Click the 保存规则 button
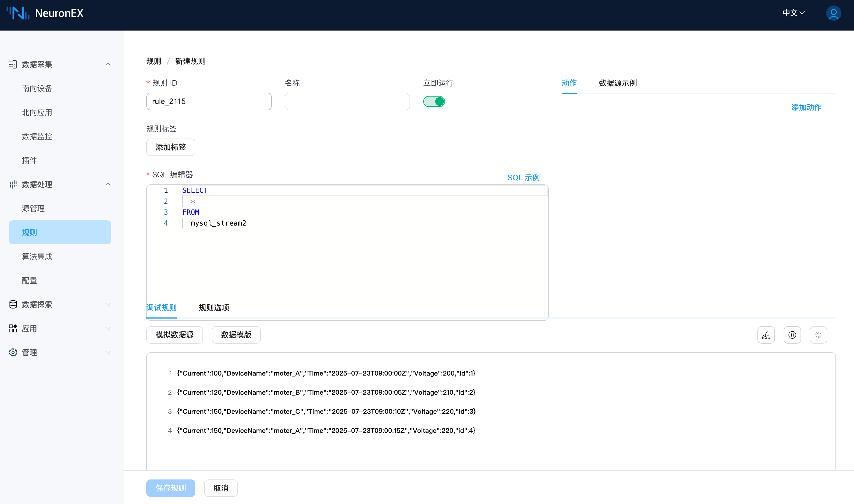Image resolution: width=854 pixels, height=504 pixels. [171, 488]
